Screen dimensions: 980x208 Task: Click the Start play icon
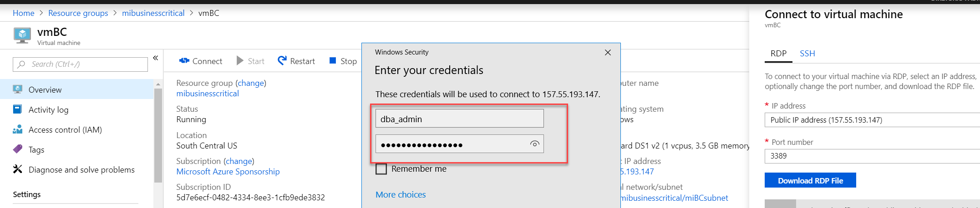240,60
